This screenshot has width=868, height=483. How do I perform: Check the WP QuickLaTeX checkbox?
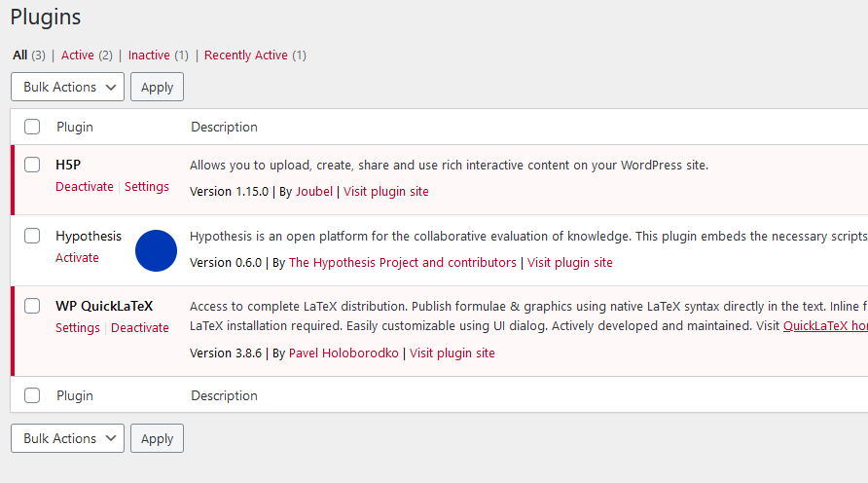[x=32, y=306]
